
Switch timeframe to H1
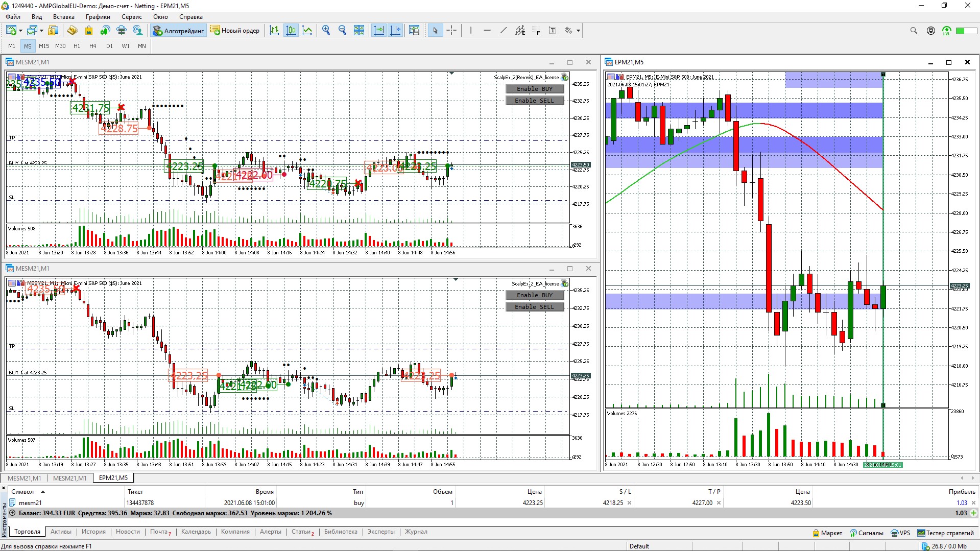point(77,46)
